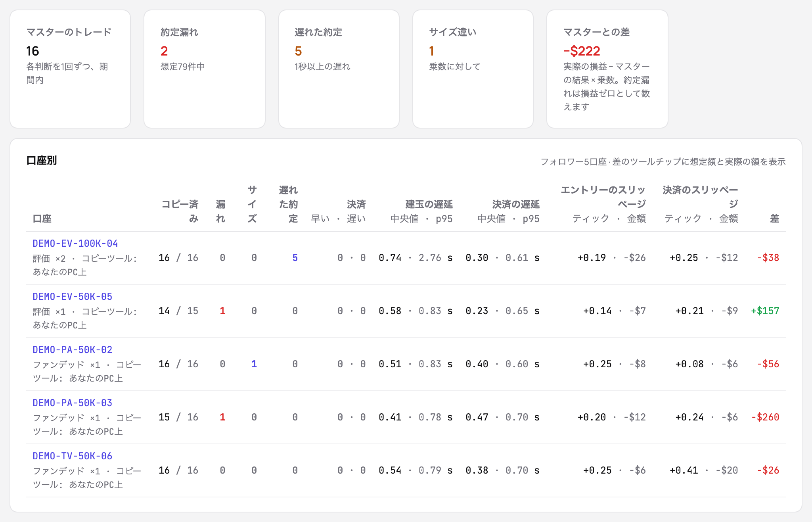This screenshot has width=812, height=522.
Task: Select the サイズ違い summary card
Action: (473, 69)
